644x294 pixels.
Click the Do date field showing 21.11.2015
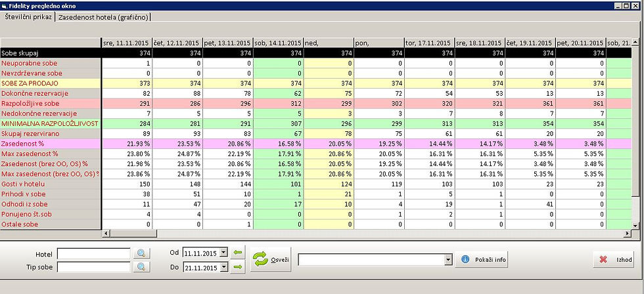(201, 268)
